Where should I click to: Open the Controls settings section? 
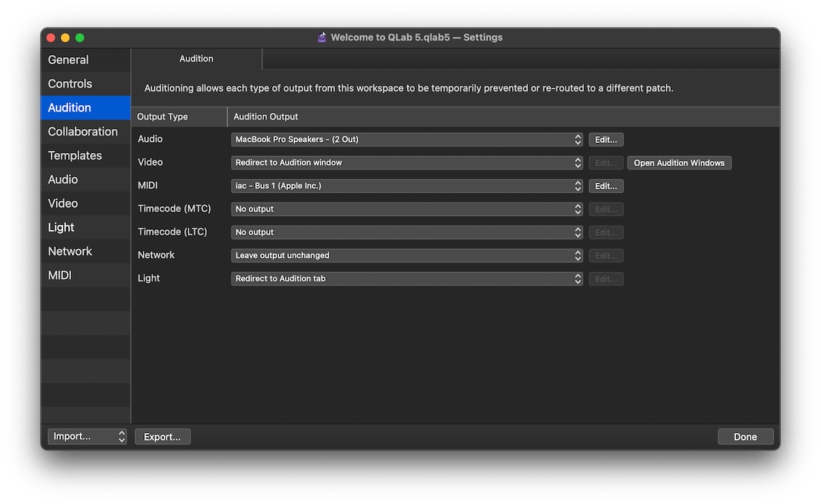(x=86, y=83)
